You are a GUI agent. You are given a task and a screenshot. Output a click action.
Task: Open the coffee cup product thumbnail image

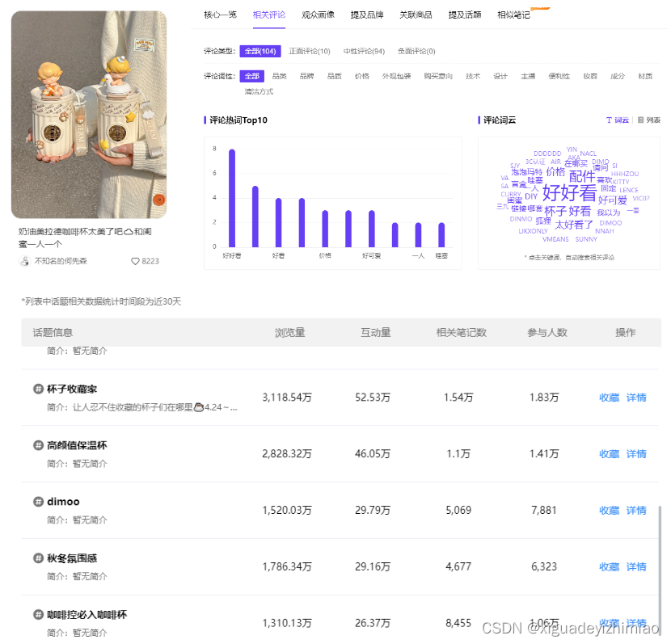click(x=89, y=114)
